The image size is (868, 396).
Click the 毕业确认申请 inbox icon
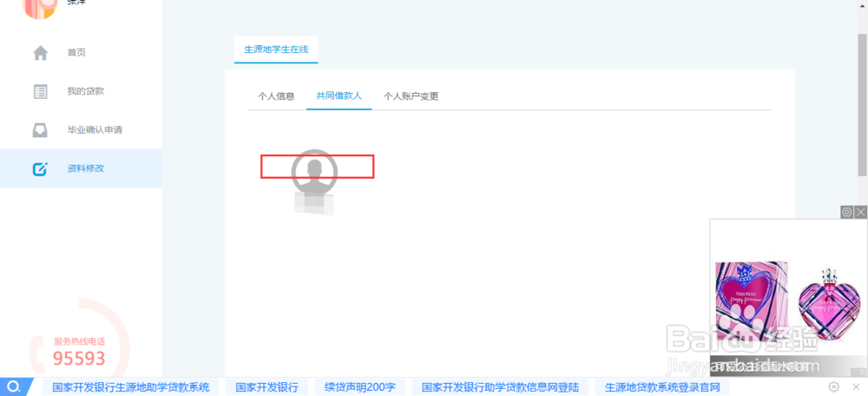click(41, 130)
